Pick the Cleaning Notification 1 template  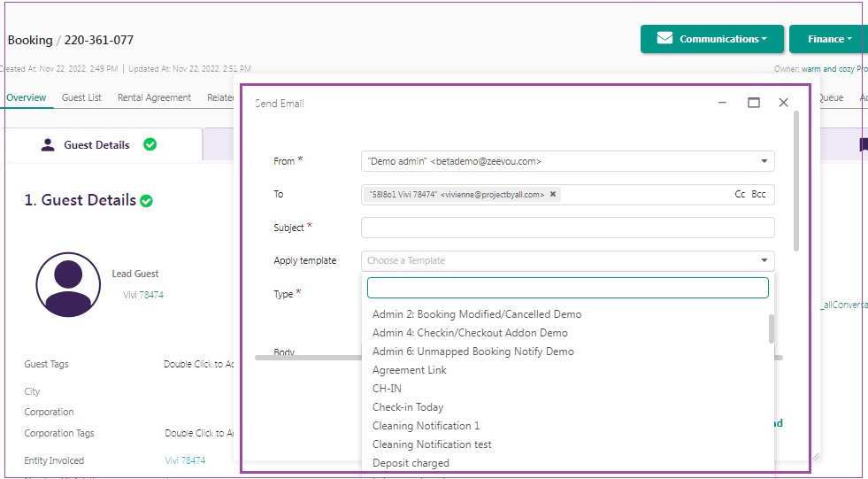click(426, 426)
